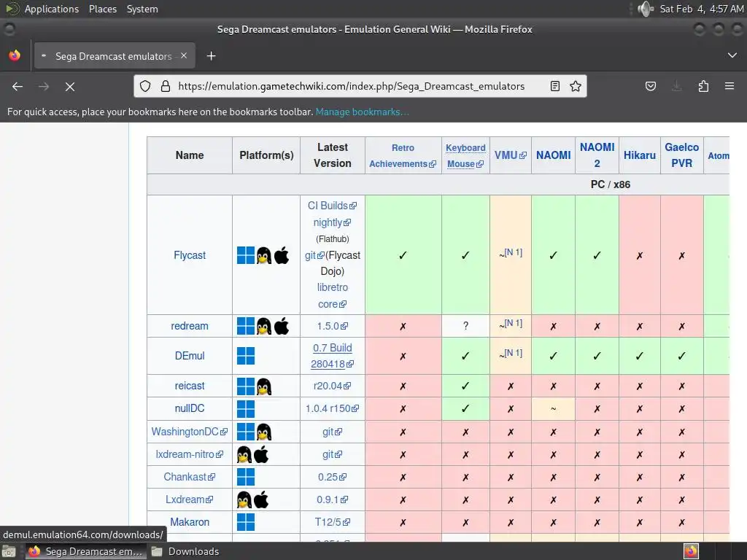Open Firefox hamburger application menu
This screenshot has height=560, width=747.
(x=729, y=86)
